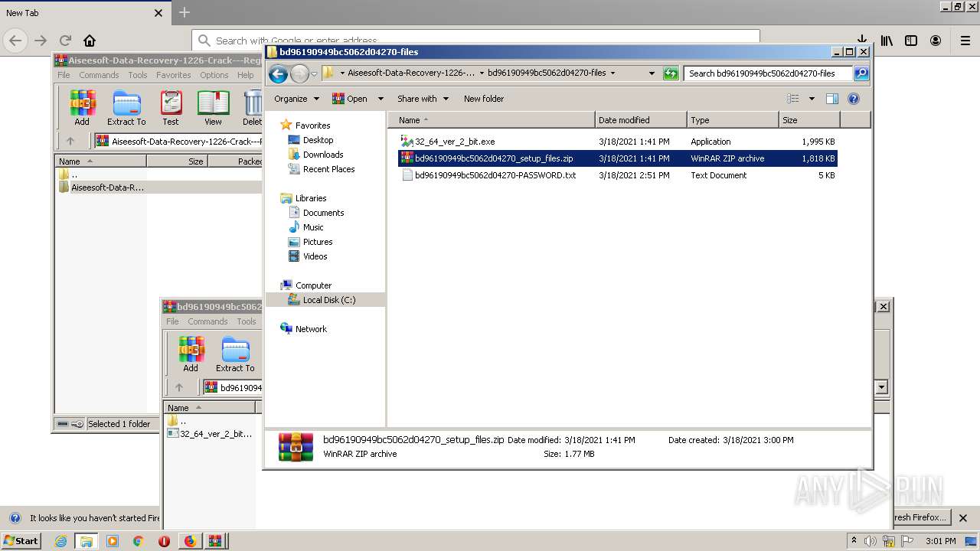Select bd96190949bc5062d04270-PASSWORD.txt file
The height and width of the screenshot is (551, 980).
(x=495, y=175)
